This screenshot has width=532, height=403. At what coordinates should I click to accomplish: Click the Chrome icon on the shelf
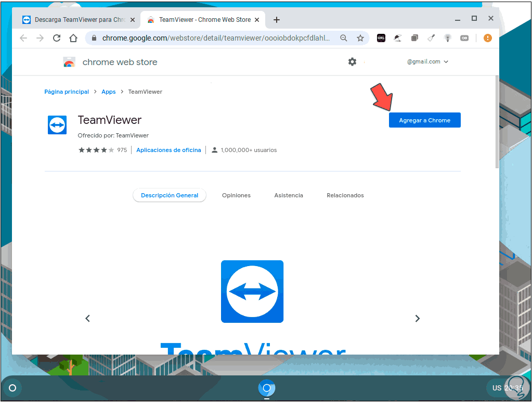pos(267,388)
